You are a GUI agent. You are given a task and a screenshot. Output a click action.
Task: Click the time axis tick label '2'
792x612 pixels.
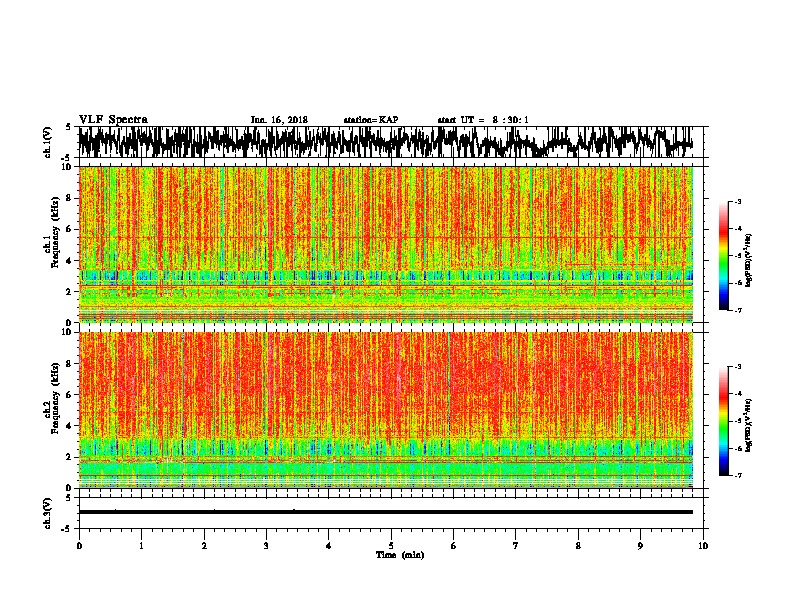coord(204,546)
